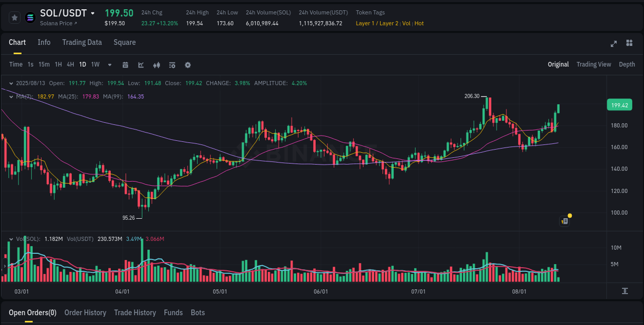Open the extra timeframes dropdown arrow
Image resolution: width=644 pixels, height=325 pixels.
click(x=109, y=64)
